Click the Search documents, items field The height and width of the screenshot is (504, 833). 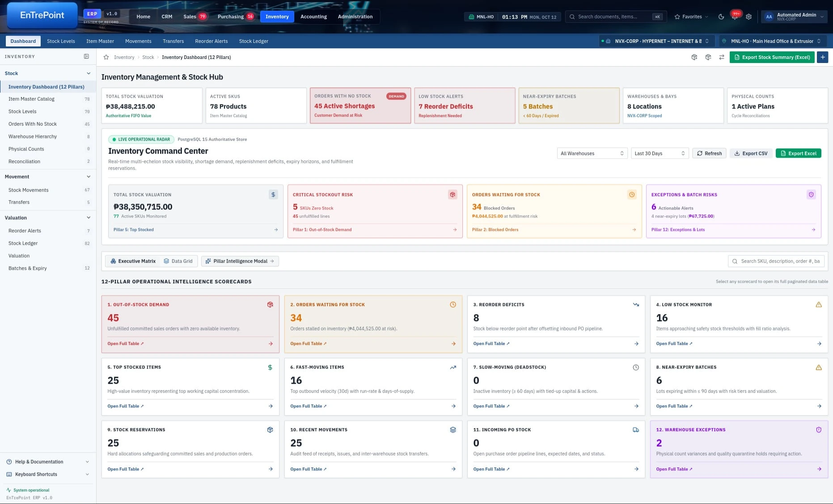click(616, 17)
